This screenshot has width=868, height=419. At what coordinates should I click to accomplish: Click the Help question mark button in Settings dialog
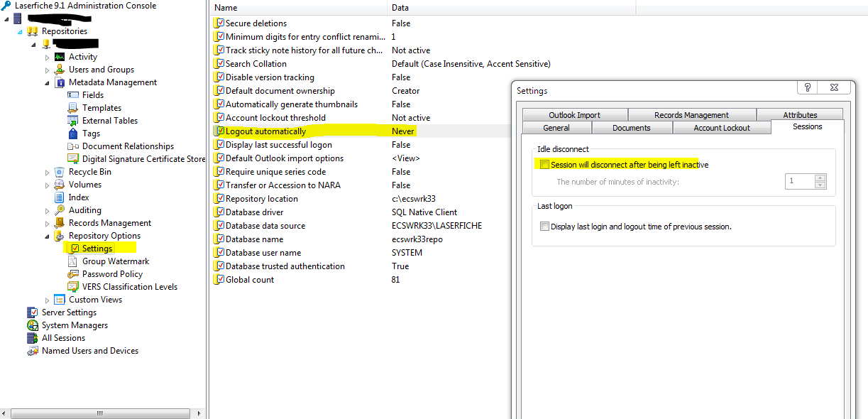point(808,87)
